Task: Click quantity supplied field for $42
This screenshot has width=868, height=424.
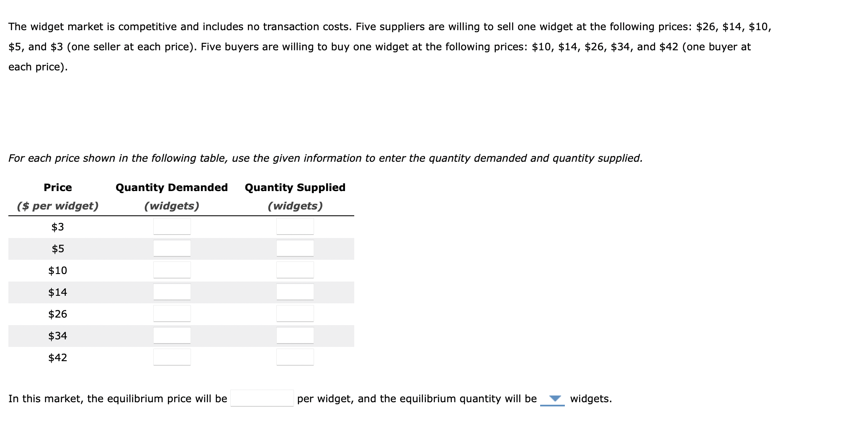Action: pos(295,357)
